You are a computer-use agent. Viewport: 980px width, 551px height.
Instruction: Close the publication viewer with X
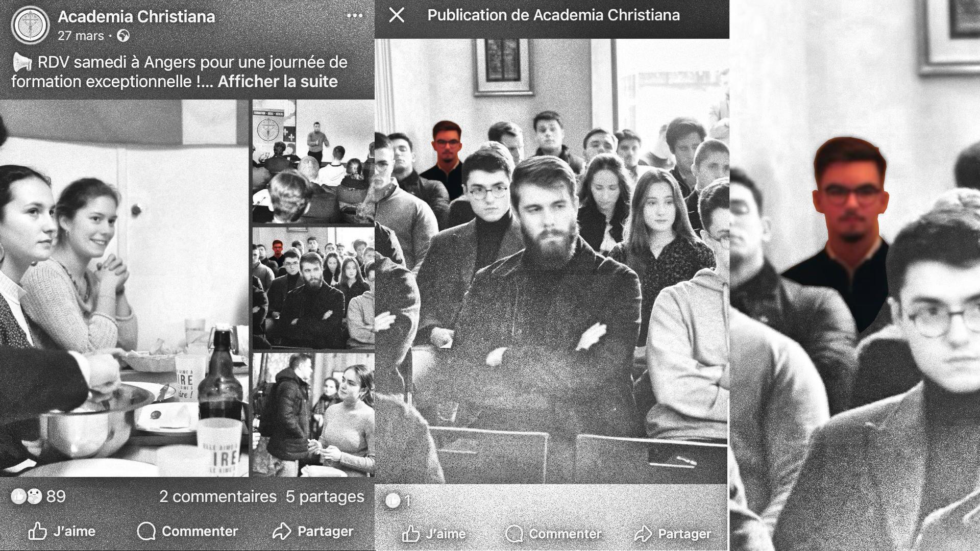[x=397, y=15]
